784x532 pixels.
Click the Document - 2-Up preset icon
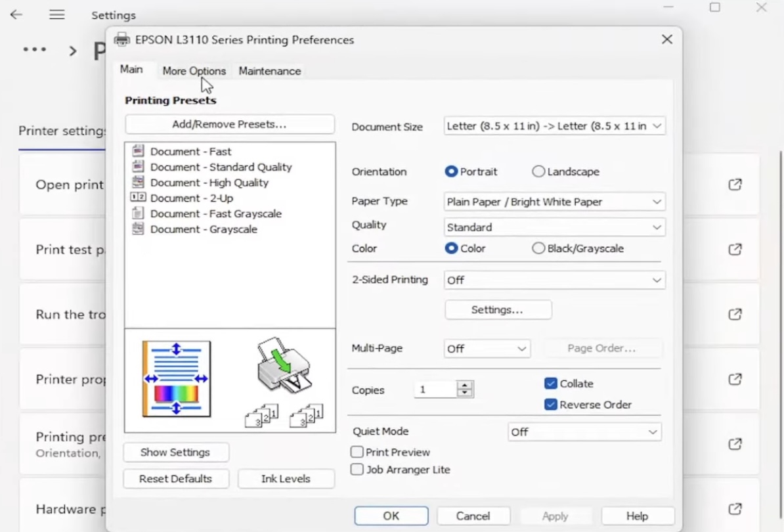click(138, 198)
